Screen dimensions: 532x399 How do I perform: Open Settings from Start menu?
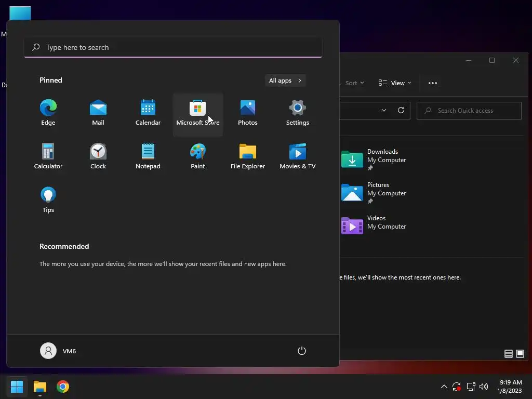pos(298,113)
